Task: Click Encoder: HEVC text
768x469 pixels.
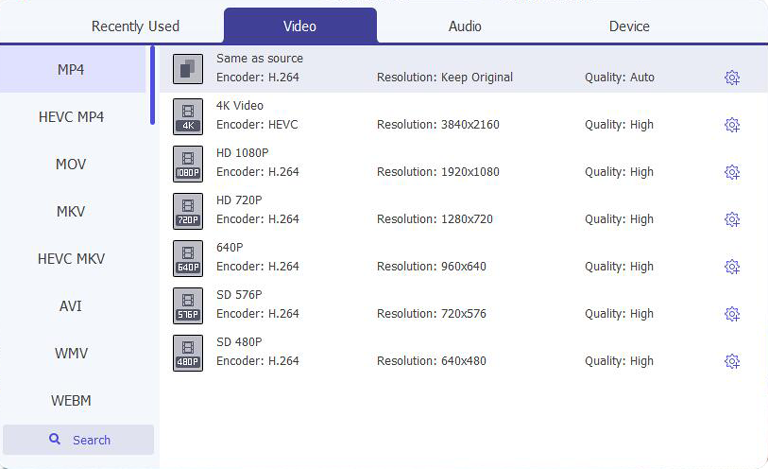Action: tap(257, 124)
